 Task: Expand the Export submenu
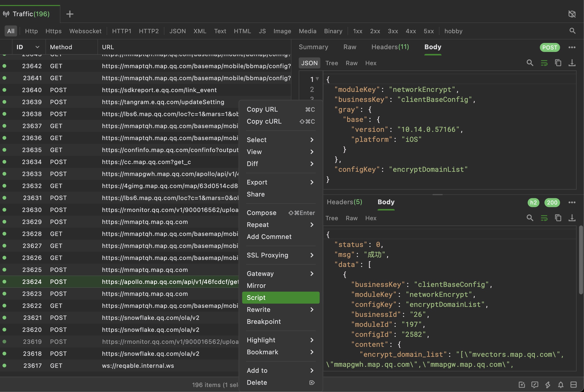coord(281,182)
